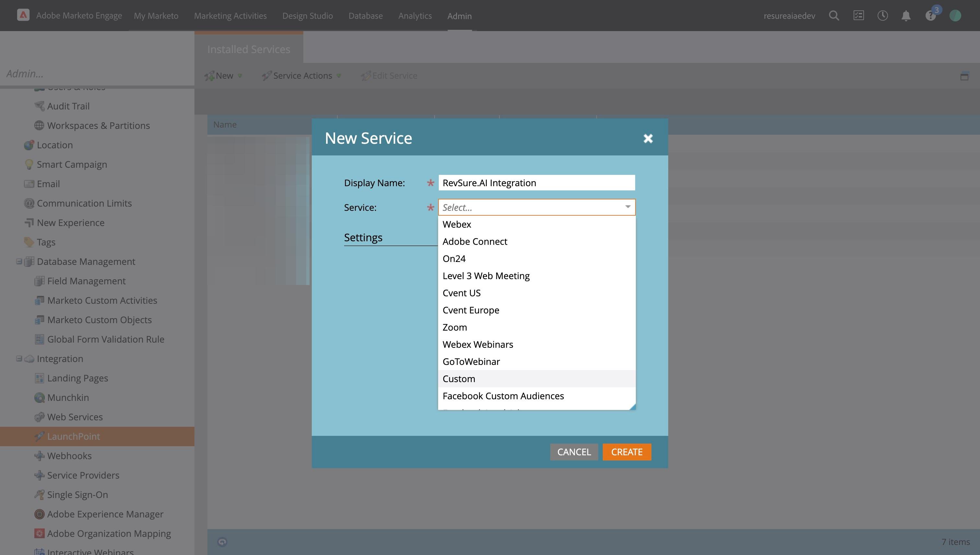This screenshot has width=980, height=555.
Task: Click the Adobe Marketo logo icon
Action: point(23,15)
